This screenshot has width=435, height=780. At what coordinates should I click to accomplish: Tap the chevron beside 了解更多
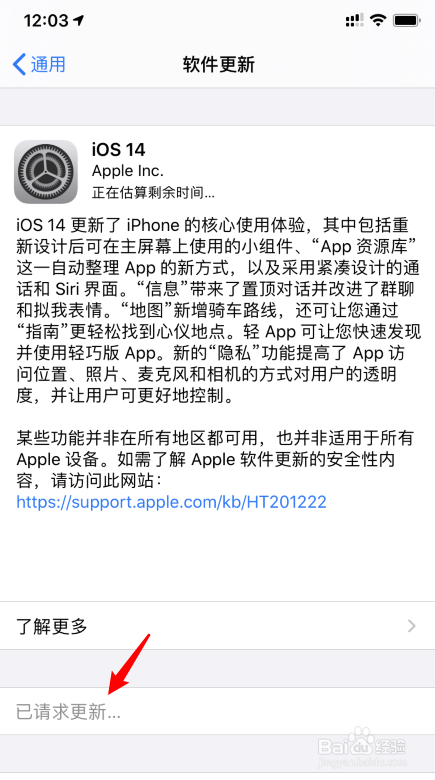[x=412, y=626]
